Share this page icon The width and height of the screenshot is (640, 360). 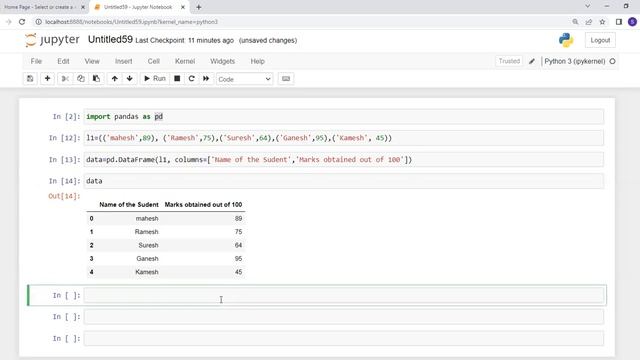[x=589, y=22]
